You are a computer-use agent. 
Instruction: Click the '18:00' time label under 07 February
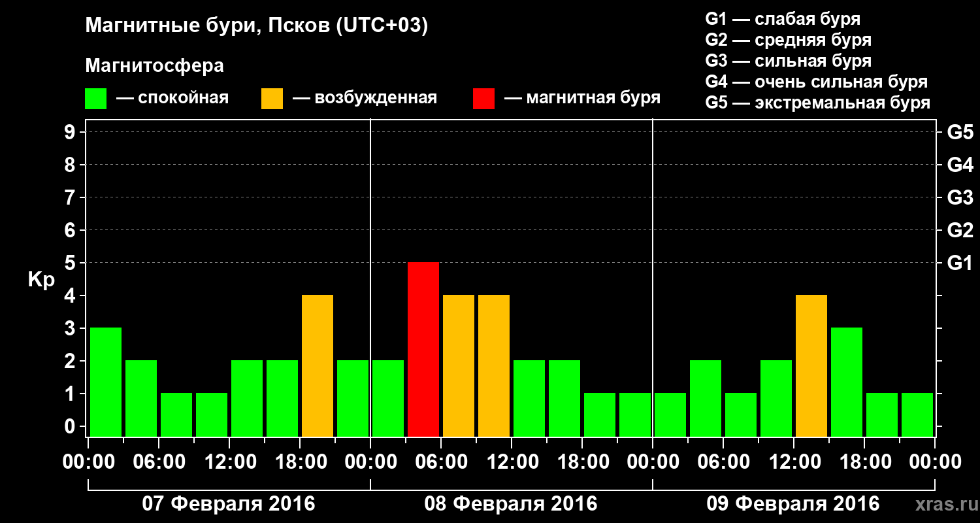(x=300, y=462)
